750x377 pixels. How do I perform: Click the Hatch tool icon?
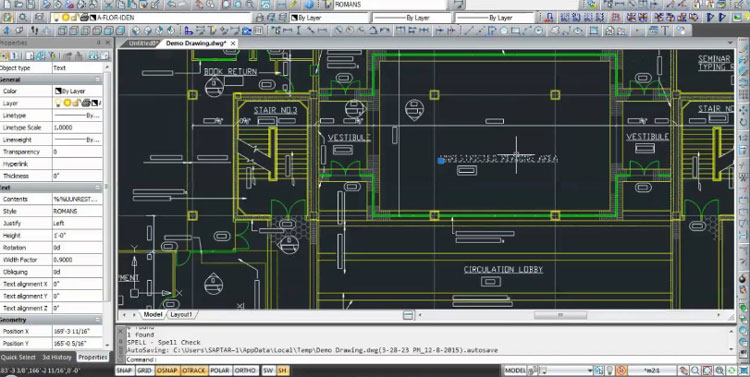click(x=594, y=30)
